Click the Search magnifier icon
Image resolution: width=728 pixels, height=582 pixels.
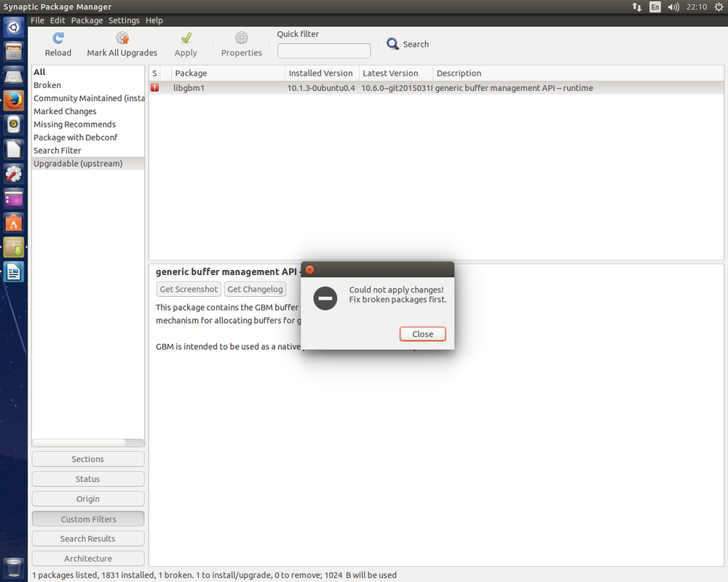pyautogui.click(x=393, y=44)
